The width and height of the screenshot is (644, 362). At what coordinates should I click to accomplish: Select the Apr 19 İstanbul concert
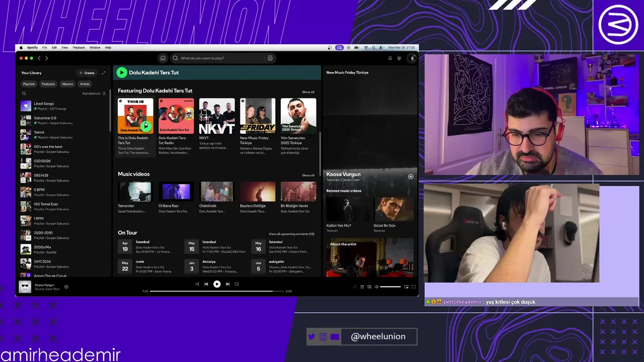(x=148, y=247)
